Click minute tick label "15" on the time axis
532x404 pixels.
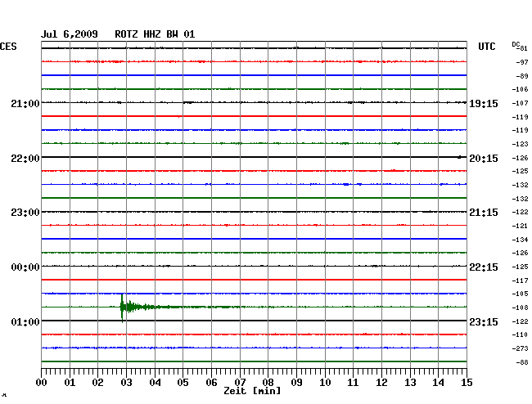467,383
